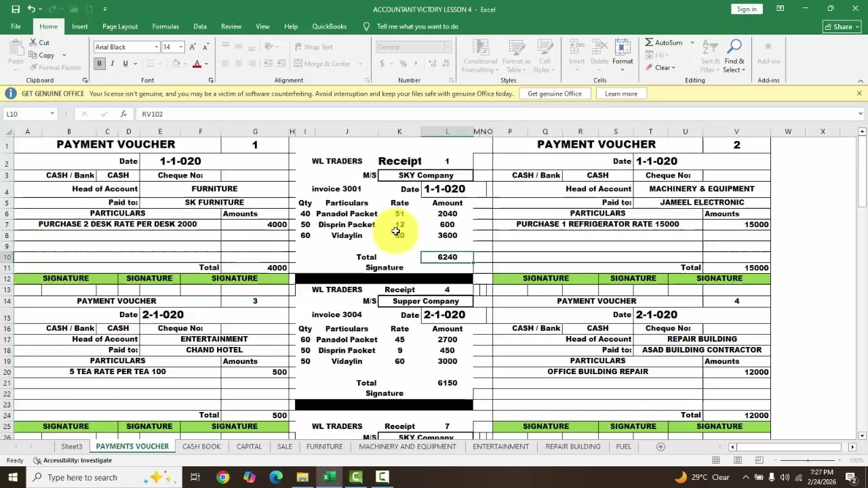The width and height of the screenshot is (868, 488).
Task: Click Sign in button
Action: (x=747, y=9)
